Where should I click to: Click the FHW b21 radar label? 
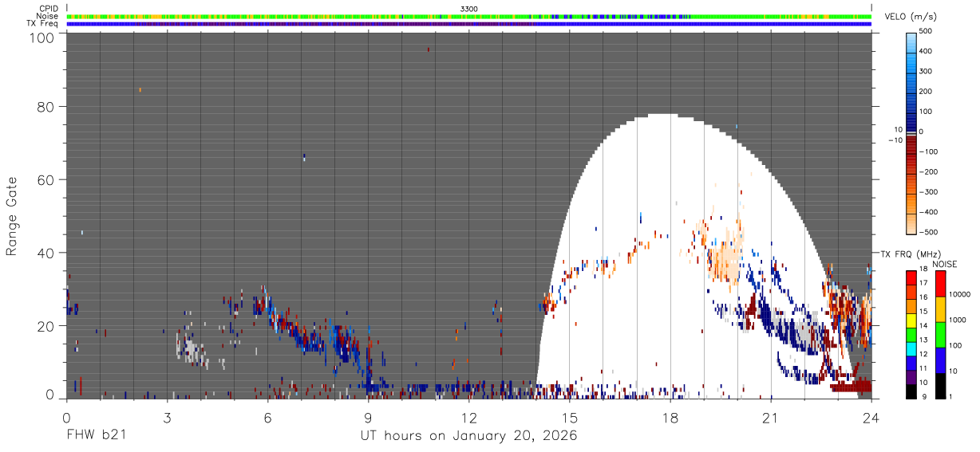[96, 436]
